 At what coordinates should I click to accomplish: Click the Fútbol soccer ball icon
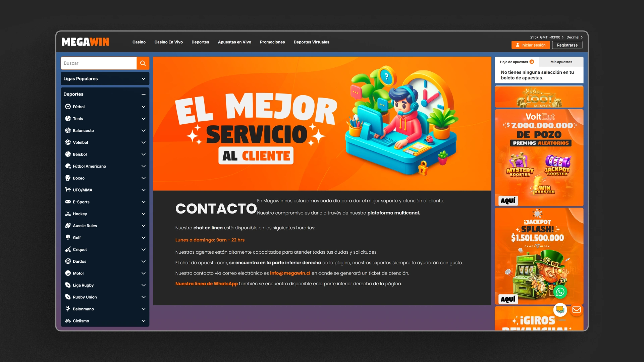coord(68,107)
